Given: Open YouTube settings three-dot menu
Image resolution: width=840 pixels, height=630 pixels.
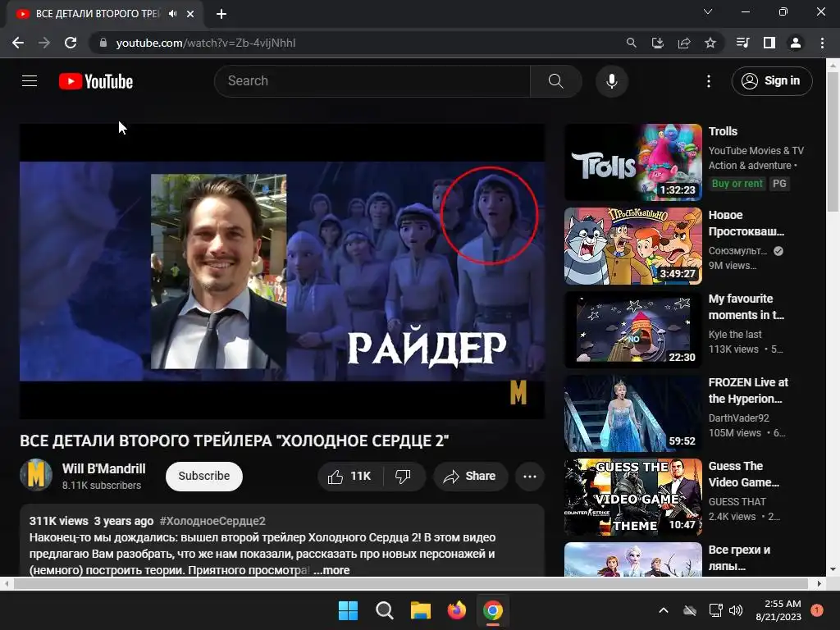Looking at the screenshot, I should pos(709,81).
